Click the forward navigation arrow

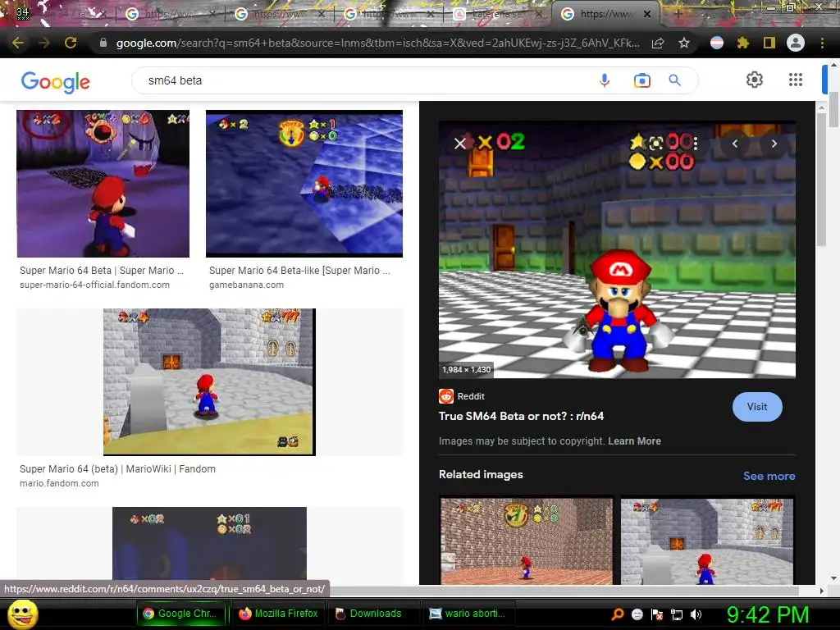click(44, 43)
